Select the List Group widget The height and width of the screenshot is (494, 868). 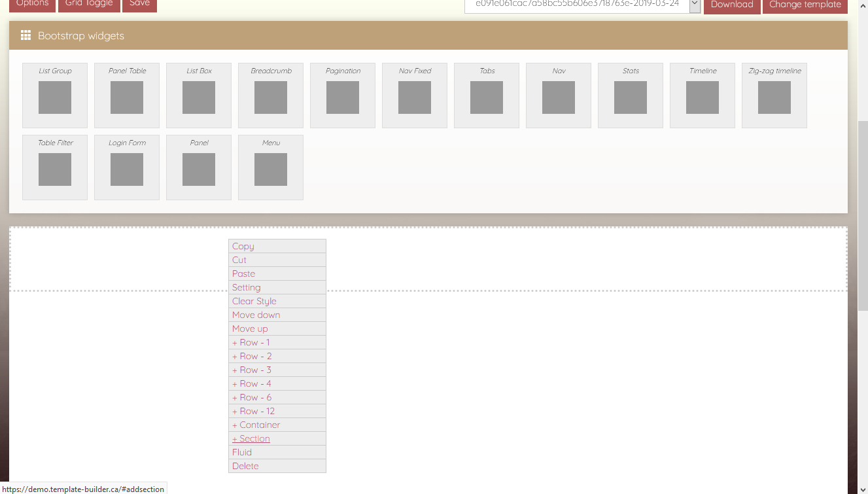coord(55,96)
